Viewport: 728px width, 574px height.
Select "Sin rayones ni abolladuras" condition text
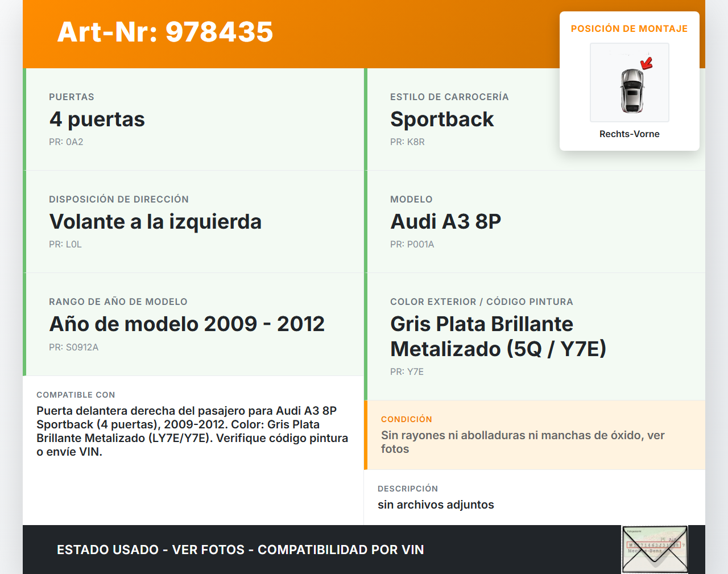click(523, 442)
